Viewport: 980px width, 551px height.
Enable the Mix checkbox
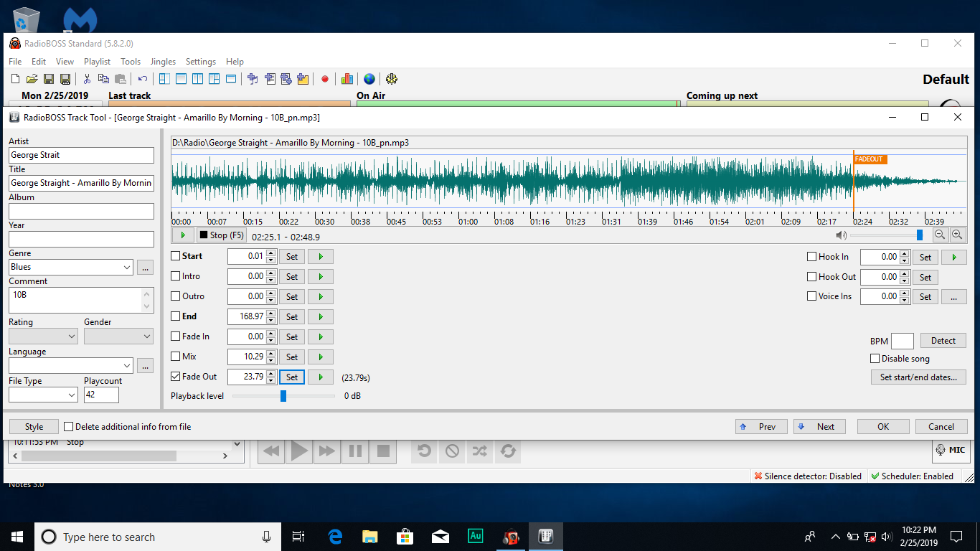coord(176,357)
